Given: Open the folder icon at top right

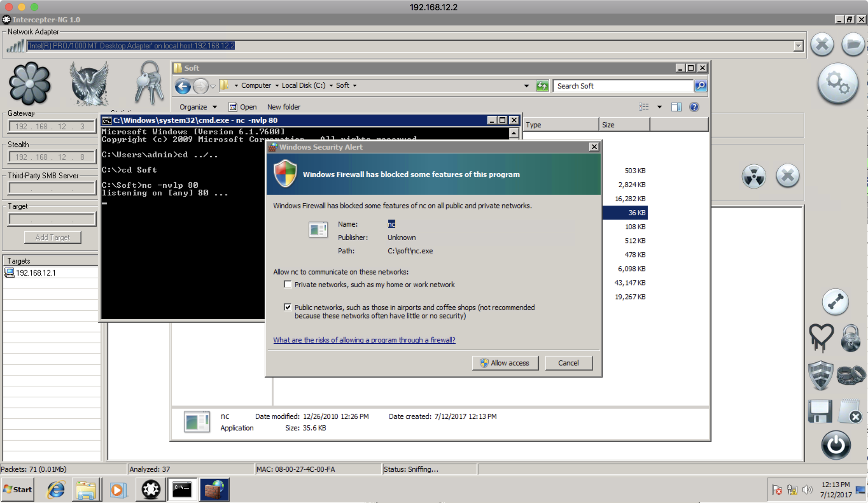Looking at the screenshot, I should (853, 45).
